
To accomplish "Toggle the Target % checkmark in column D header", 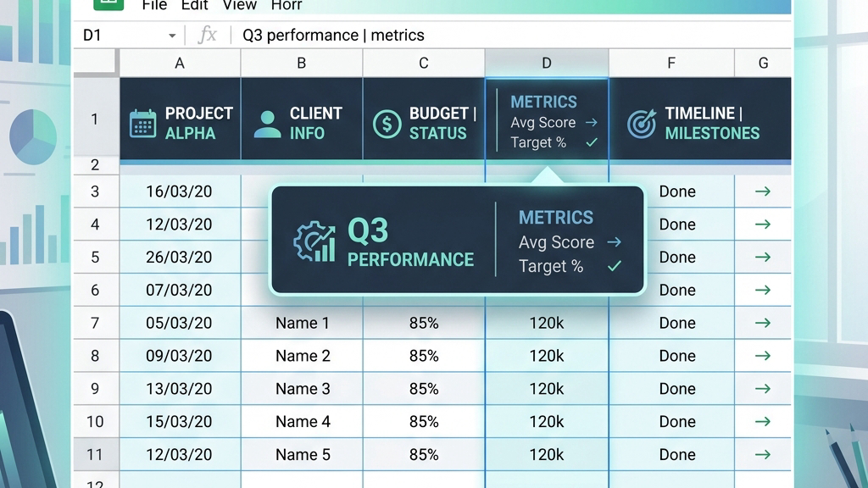I will (592, 142).
